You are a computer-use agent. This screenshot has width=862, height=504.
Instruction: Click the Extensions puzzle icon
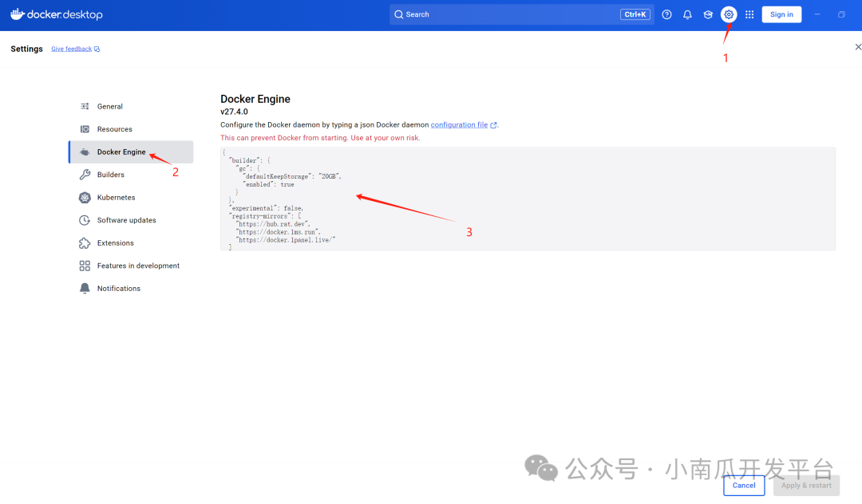click(85, 243)
